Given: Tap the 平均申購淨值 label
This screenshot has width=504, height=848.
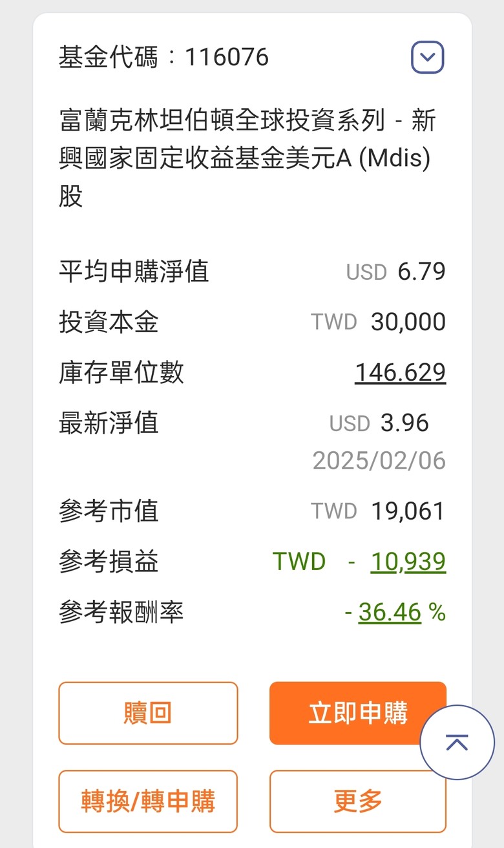Looking at the screenshot, I should pos(134,271).
